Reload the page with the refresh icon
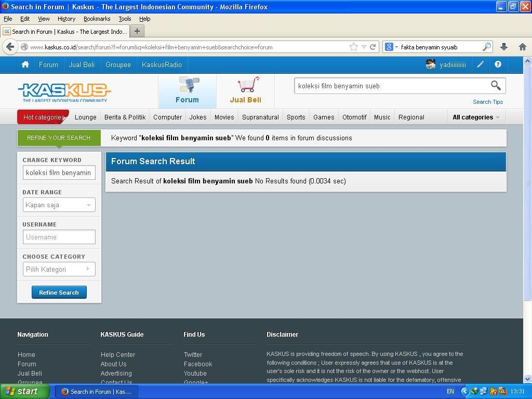The height and width of the screenshot is (399, 532). (373, 47)
